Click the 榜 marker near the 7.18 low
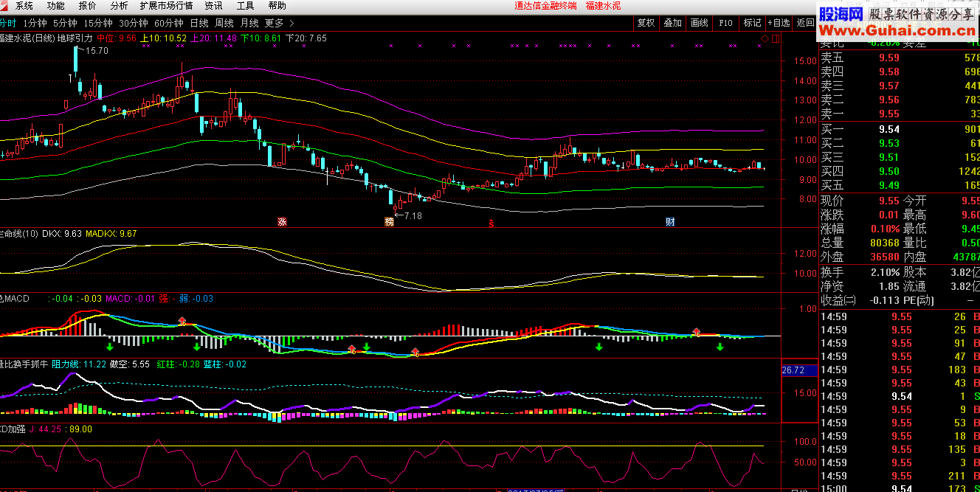The height and width of the screenshot is (492, 980). [x=389, y=221]
